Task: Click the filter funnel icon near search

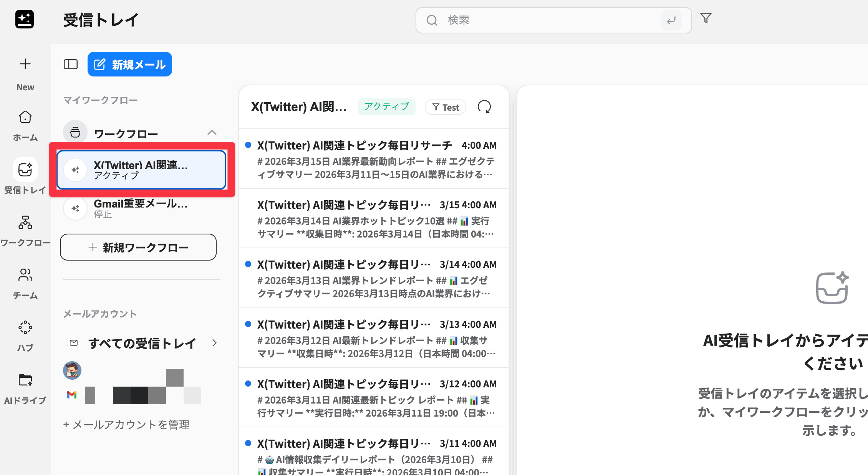Action: [x=706, y=18]
